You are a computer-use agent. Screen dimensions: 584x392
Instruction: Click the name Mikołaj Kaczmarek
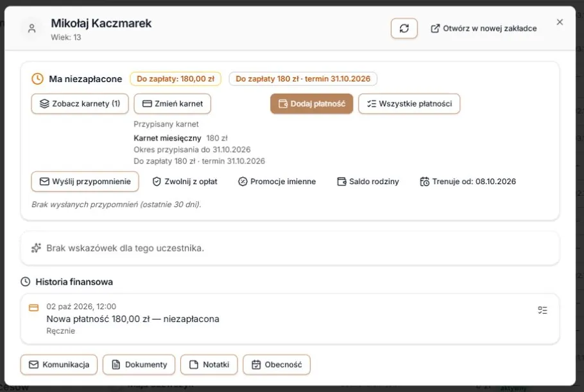point(101,23)
